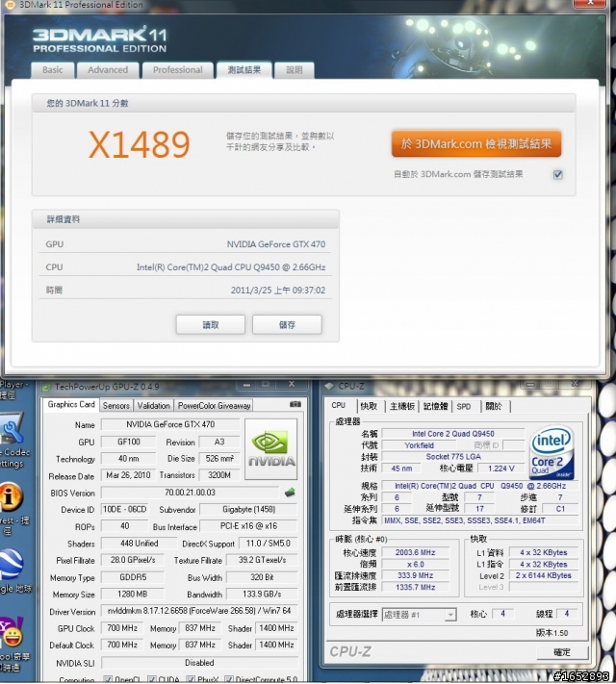Open the 快取 cache tab in CPU-Z

click(x=369, y=406)
